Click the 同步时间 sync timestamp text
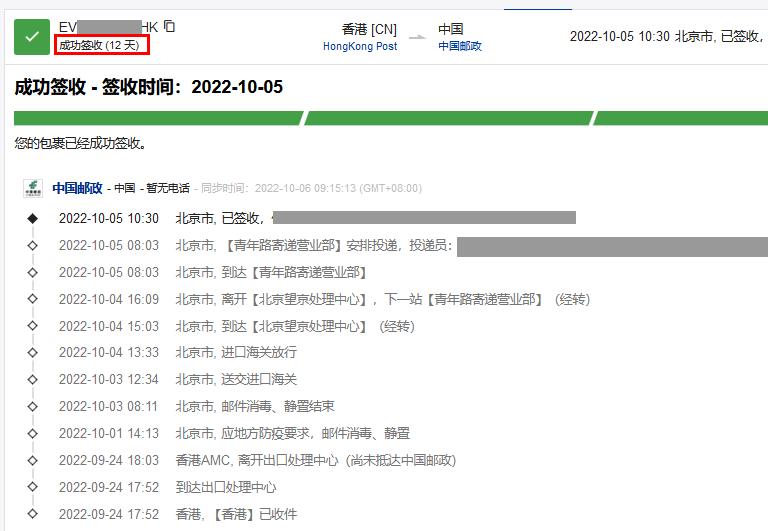 (311, 188)
